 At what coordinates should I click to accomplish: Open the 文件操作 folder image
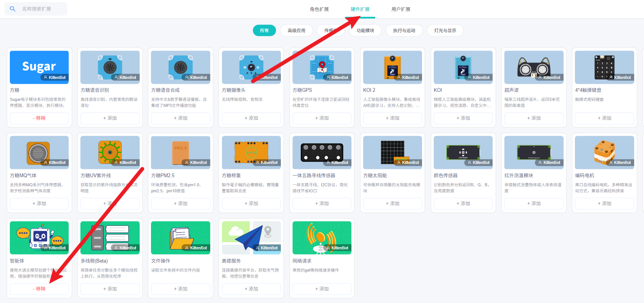pos(180,238)
